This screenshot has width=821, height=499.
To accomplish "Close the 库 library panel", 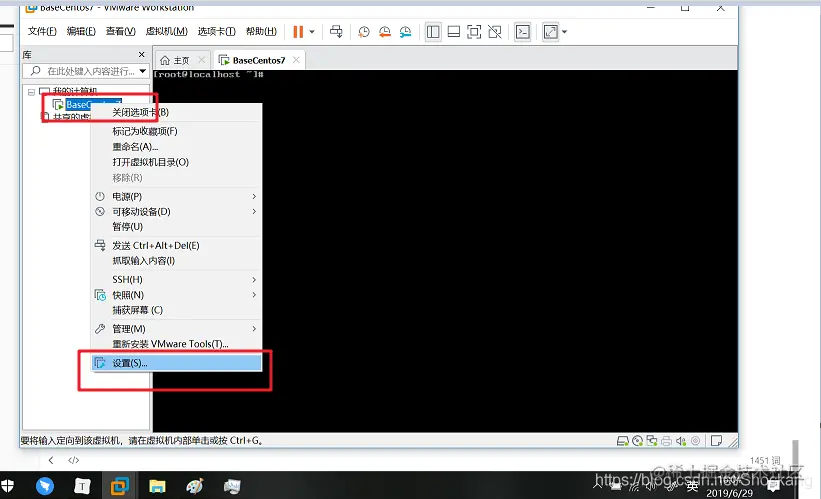I will pyautogui.click(x=141, y=54).
